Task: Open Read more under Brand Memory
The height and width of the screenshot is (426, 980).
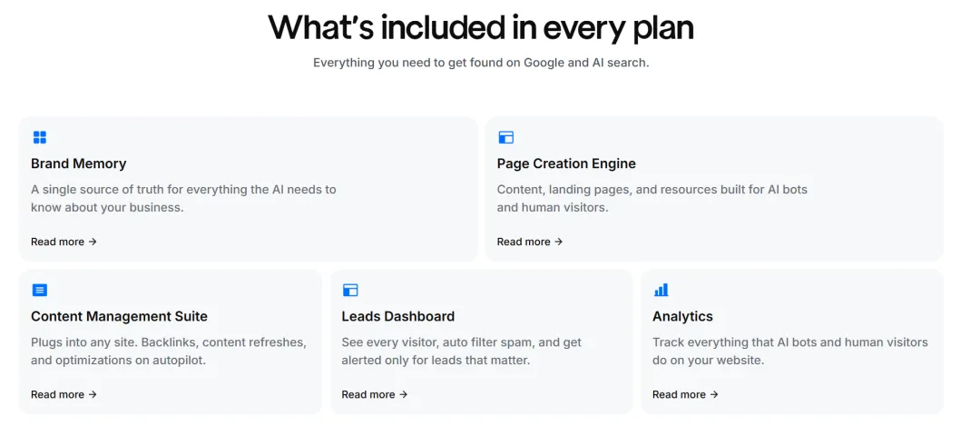Action: [x=64, y=242]
